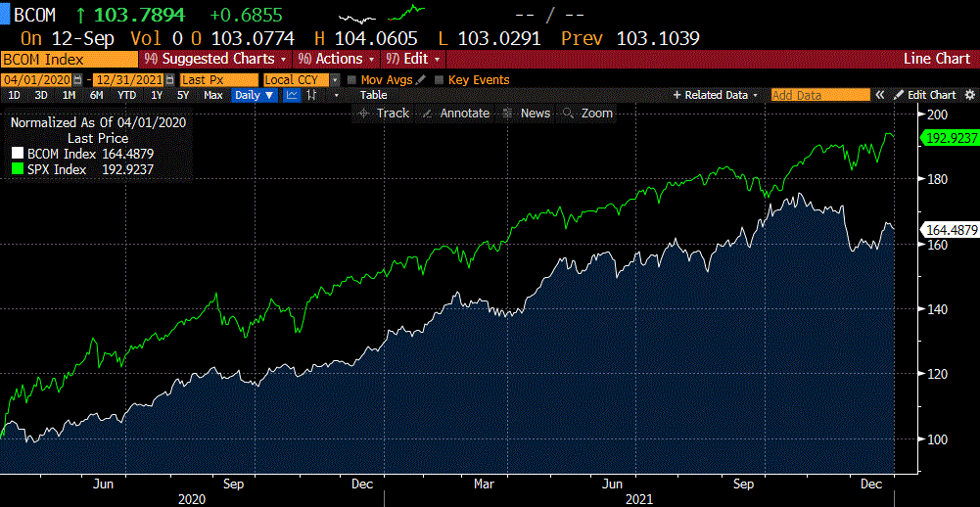Switch to Table view
Image resolution: width=980 pixels, height=507 pixels.
click(x=373, y=95)
